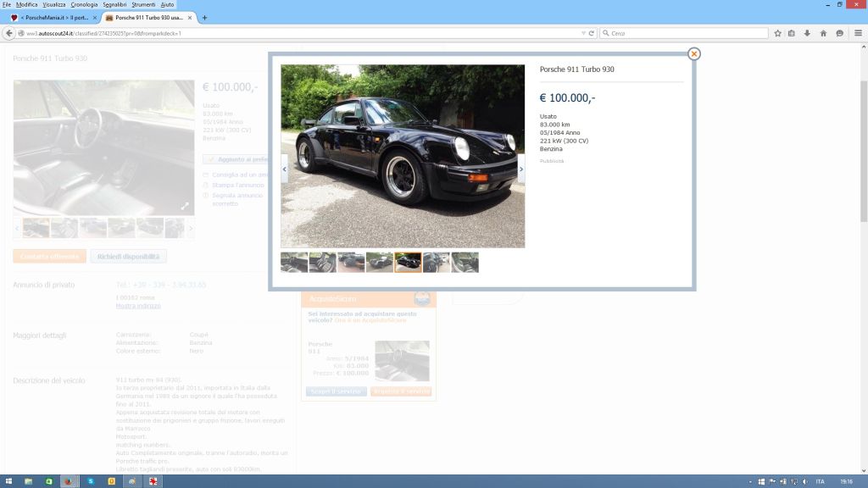Open the Modifica menu

[26, 4]
